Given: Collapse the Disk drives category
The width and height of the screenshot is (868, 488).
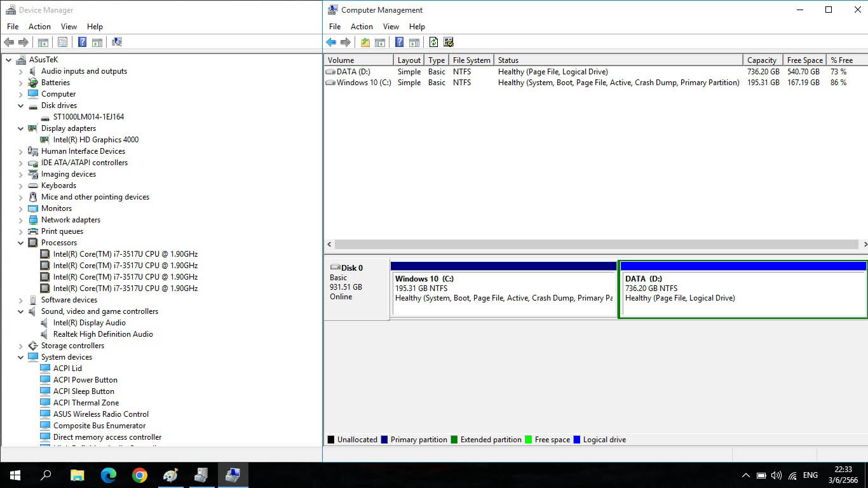Looking at the screenshot, I should 21,105.
